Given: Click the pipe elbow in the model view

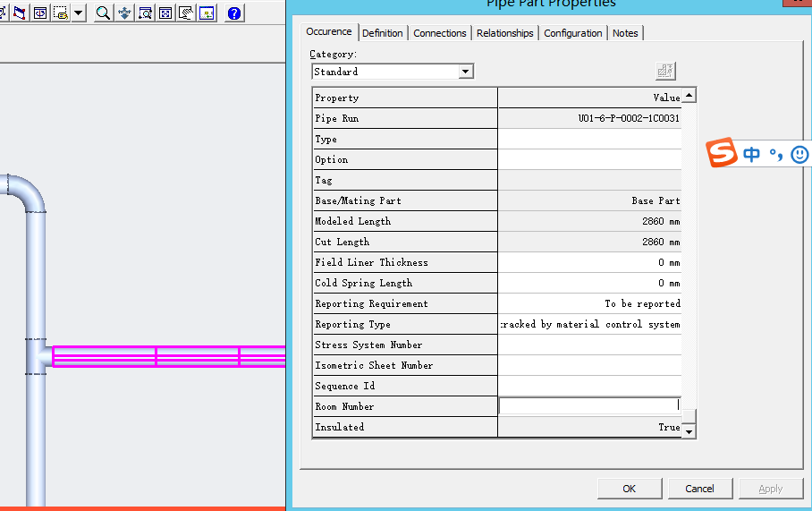Looking at the screenshot, I should point(29,192).
